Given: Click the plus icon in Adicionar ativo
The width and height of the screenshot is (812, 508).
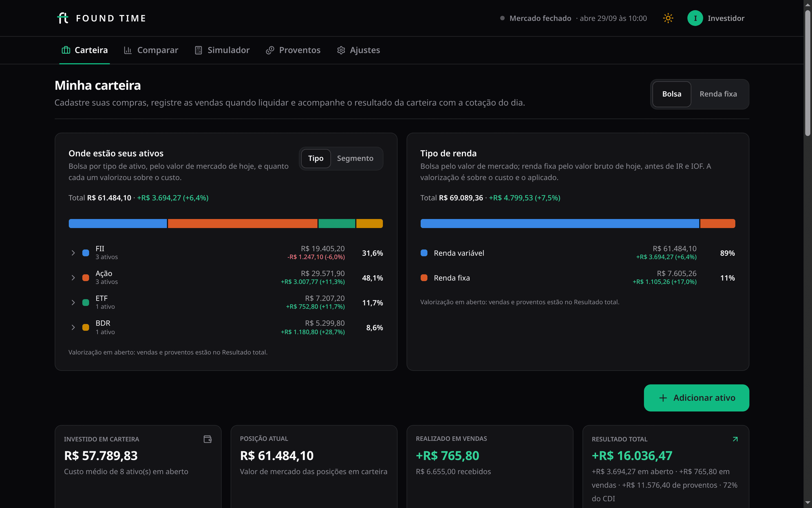Looking at the screenshot, I should pos(663,398).
